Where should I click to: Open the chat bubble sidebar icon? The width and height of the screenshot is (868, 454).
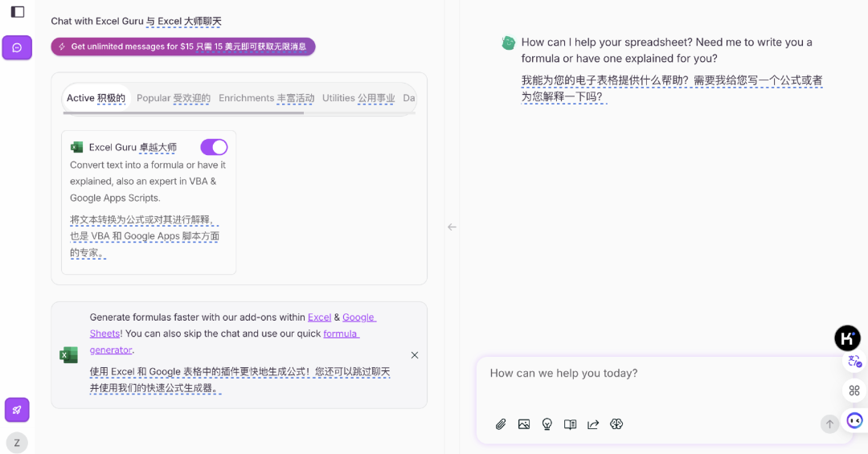coord(17,47)
